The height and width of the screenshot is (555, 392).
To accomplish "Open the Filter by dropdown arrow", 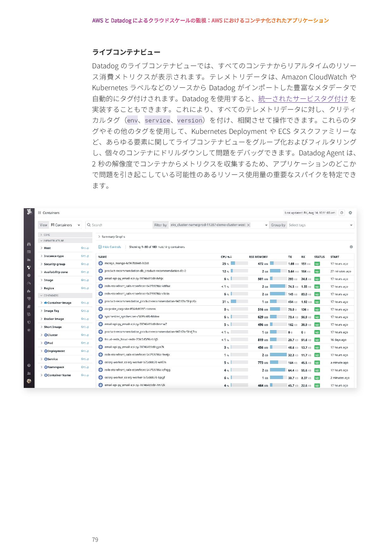I will pyautogui.click(x=266, y=225).
